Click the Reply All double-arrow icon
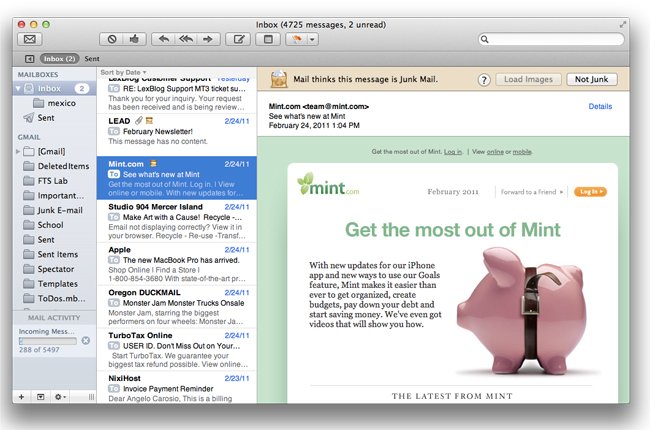This screenshot has height=430, width=650. pos(186,39)
